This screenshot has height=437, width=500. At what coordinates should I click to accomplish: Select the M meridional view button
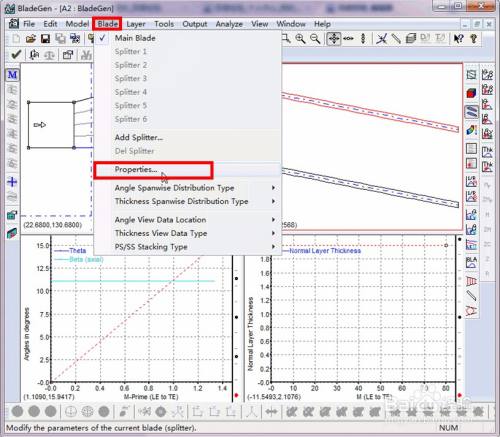point(12,75)
